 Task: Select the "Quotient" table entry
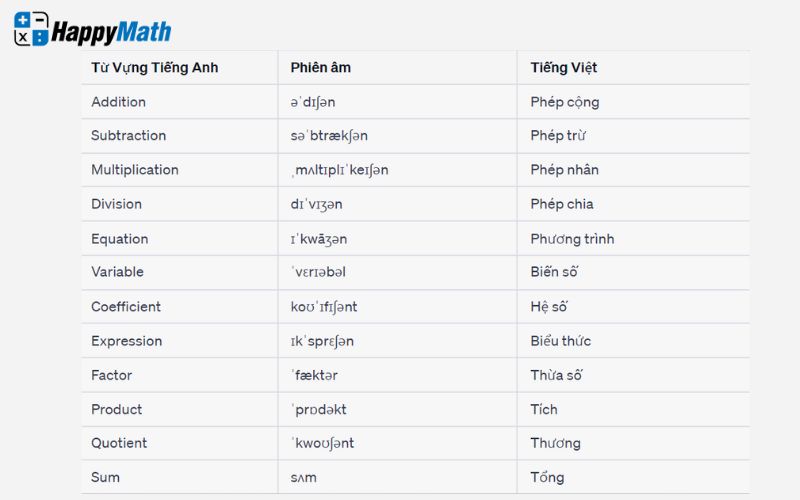pyautogui.click(x=119, y=443)
